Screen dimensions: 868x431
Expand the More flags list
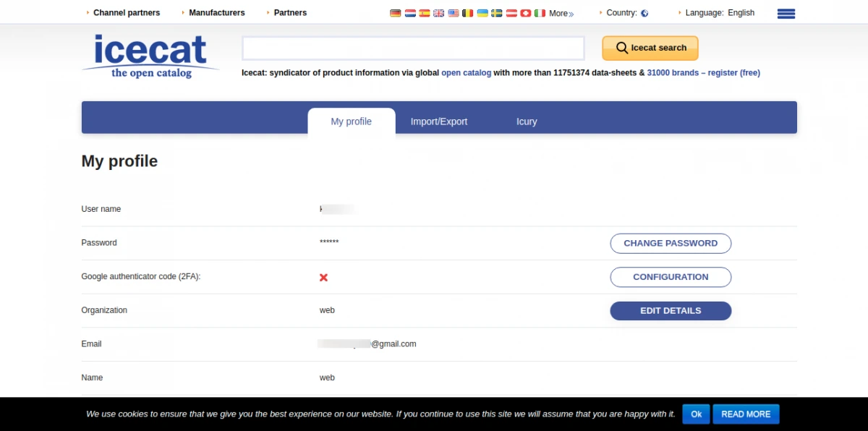(x=561, y=13)
